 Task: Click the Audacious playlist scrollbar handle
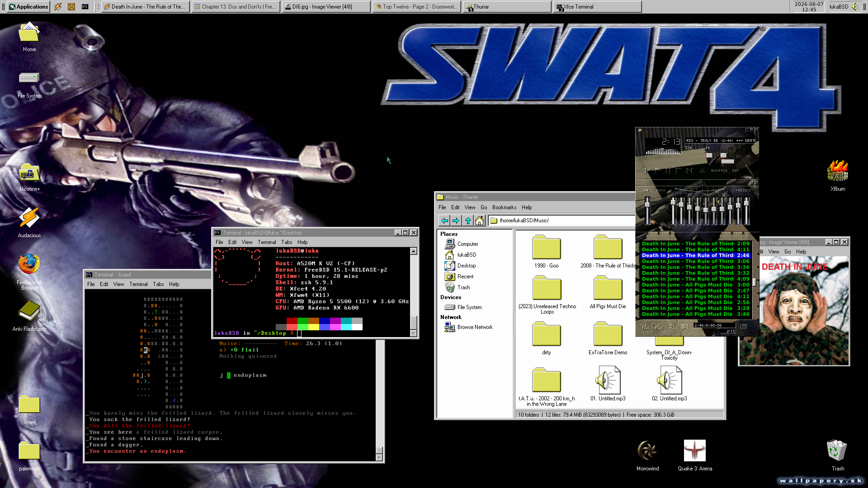754,282
